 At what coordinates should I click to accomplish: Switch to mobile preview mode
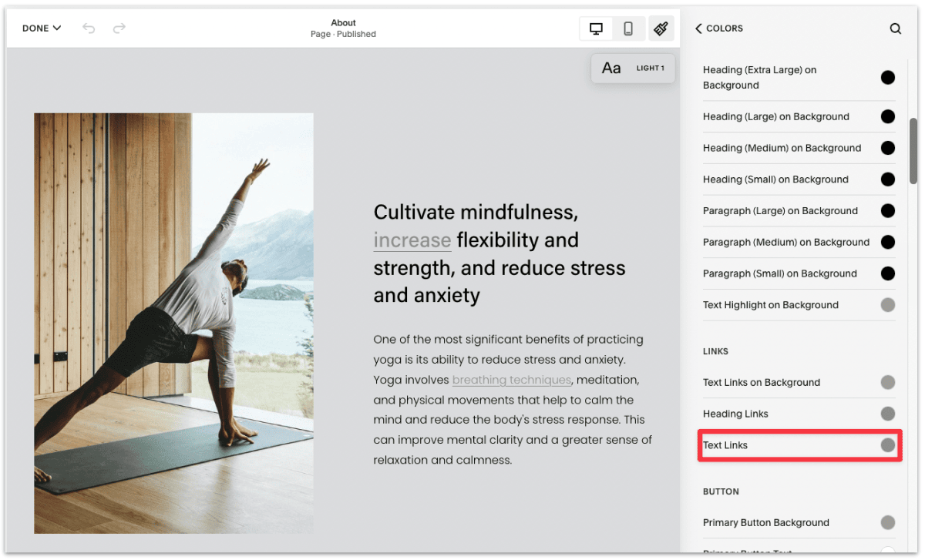click(x=628, y=28)
